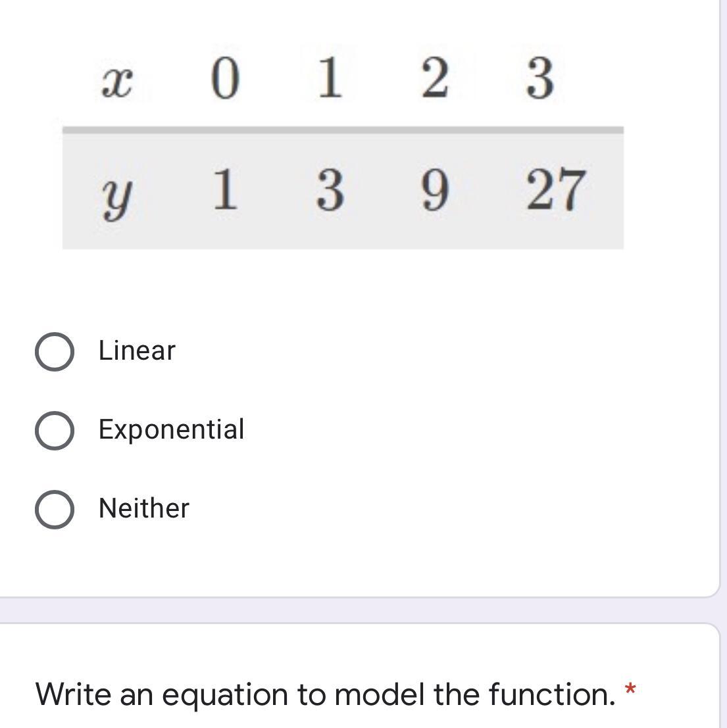Image resolution: width=727 pixels, height=728 pixels.
Task: Click the y value 1 in shaded row
Action: coord(224,191)
